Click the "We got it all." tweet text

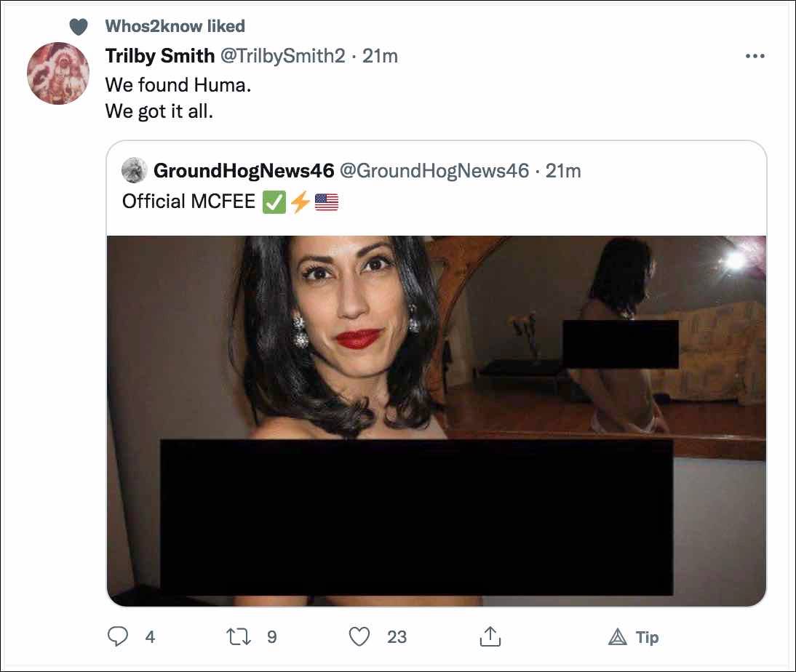(159, 111)
